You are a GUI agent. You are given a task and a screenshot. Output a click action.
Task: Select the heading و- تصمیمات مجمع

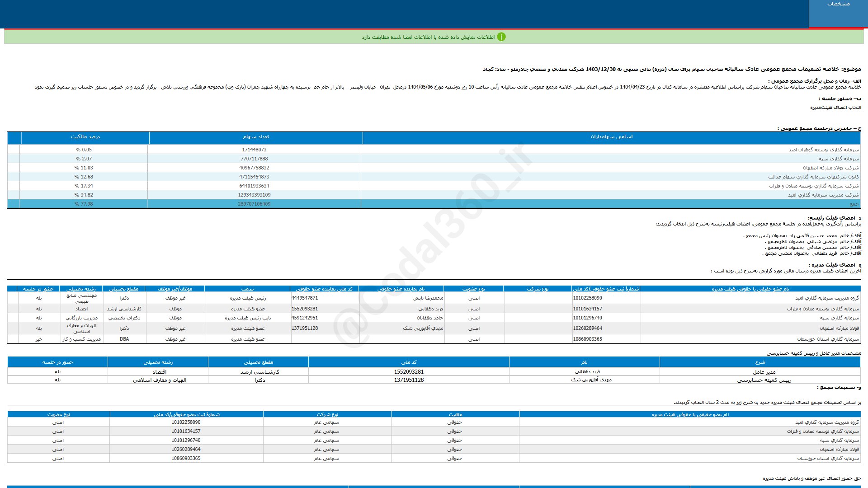839,388
